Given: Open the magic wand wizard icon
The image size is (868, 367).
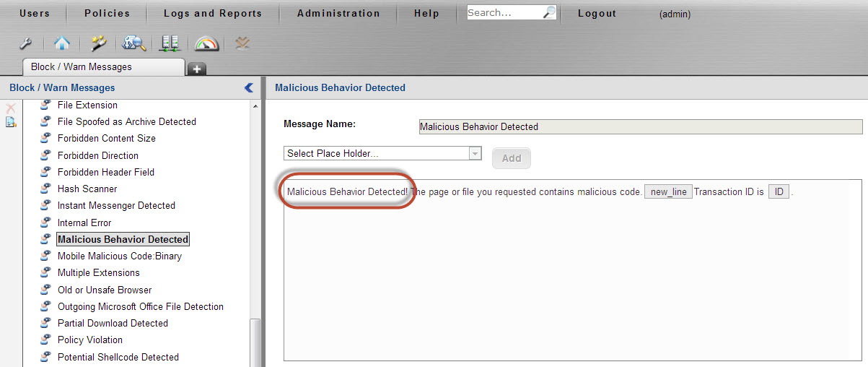Looking at the screenshot, I should tap(98, 44).
